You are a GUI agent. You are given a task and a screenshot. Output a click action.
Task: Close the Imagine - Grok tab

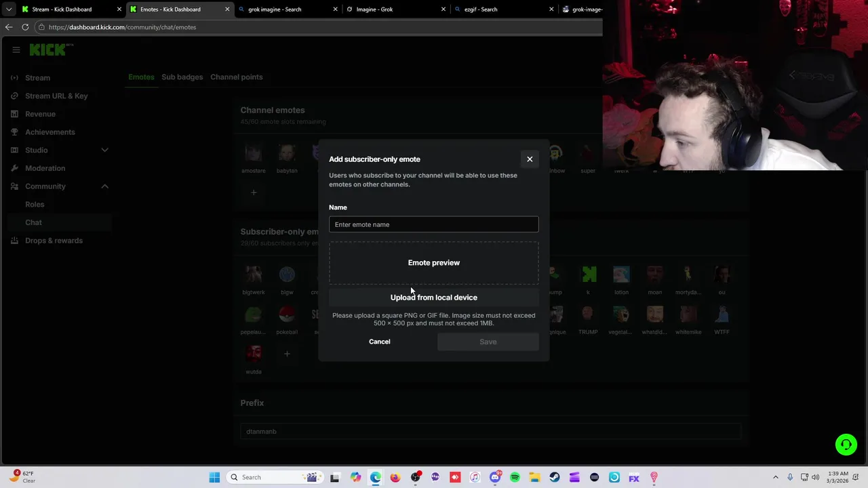click(x=443, y=9)
